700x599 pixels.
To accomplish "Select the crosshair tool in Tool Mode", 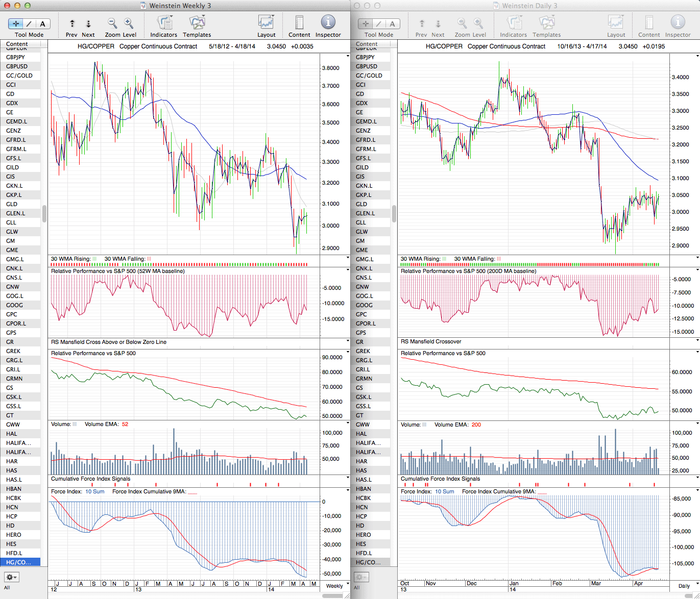I will (16, 24).
